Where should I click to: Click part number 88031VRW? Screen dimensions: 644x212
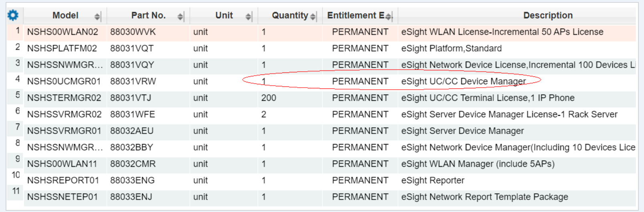click(x=133, y=82)
